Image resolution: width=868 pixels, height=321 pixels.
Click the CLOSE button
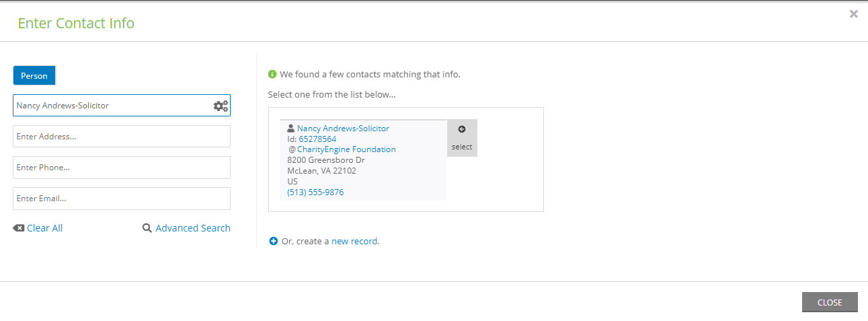tap(830, 302)
